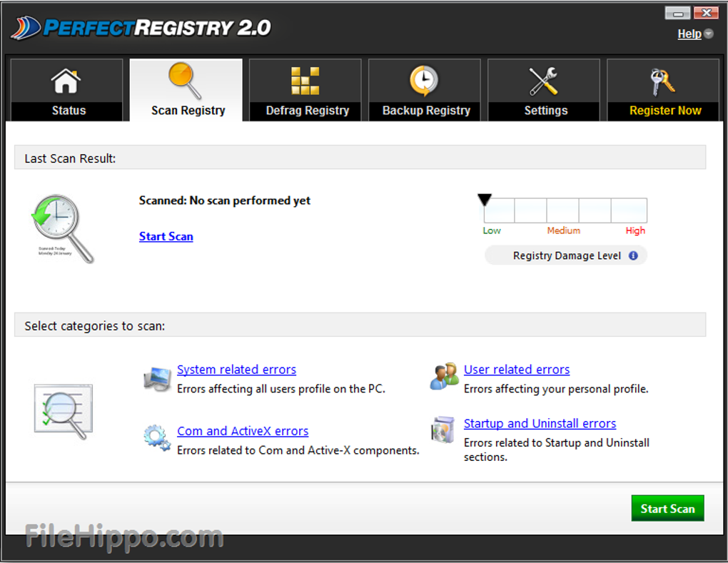Open Com and ActiveX errors link
Viewport: 728px width, 563px height.
[x=243, y=431]
